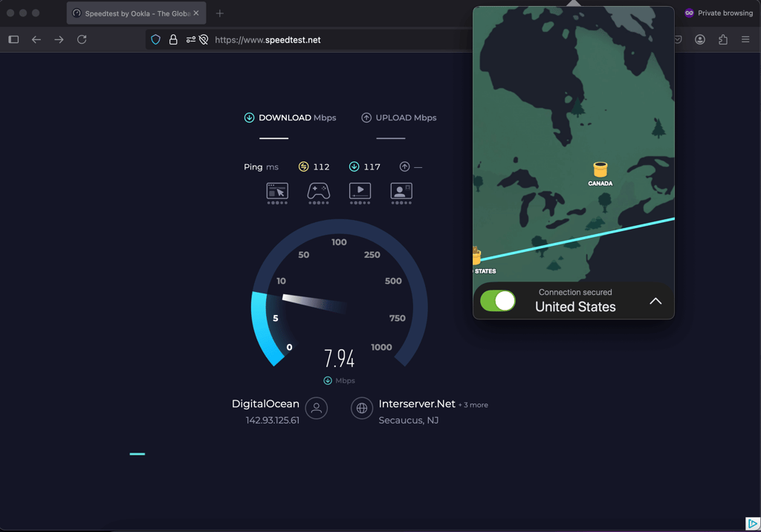Click the download arrow icon beside DOWNLOAD
This screenshot has height=532, width=761.
point(249,117)
